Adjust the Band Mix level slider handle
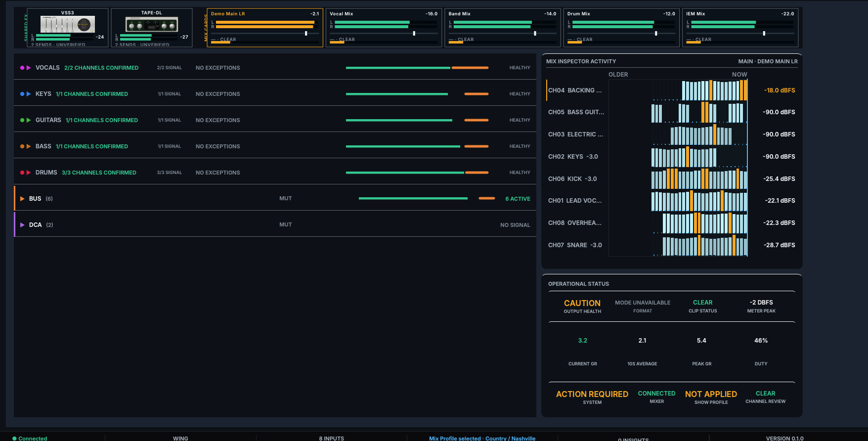The width and height of the screenshot is (868, 441). [x=535, y=34]
